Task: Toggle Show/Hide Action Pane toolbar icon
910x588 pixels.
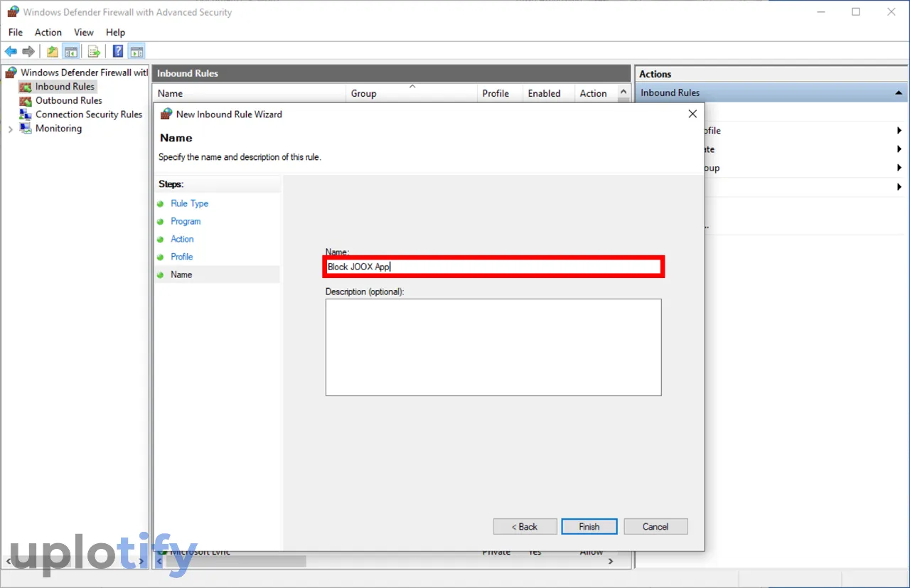Action: [x=136, y=51]
